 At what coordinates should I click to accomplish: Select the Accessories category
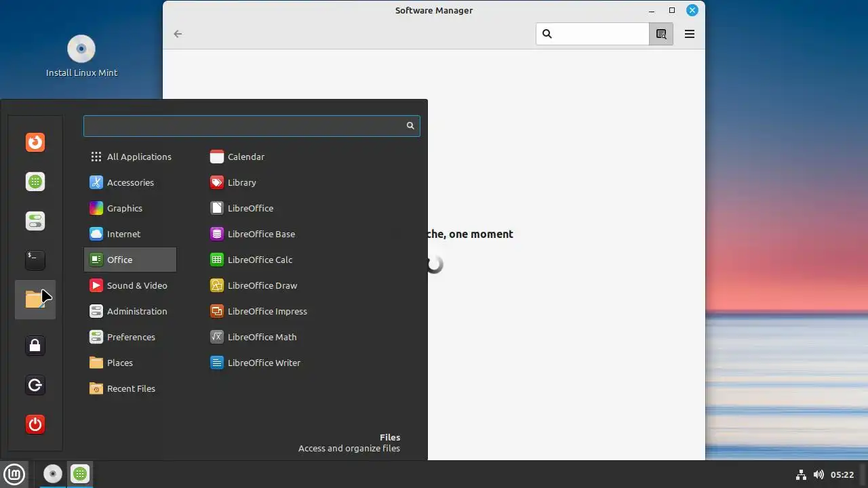[x=130, y=182]
